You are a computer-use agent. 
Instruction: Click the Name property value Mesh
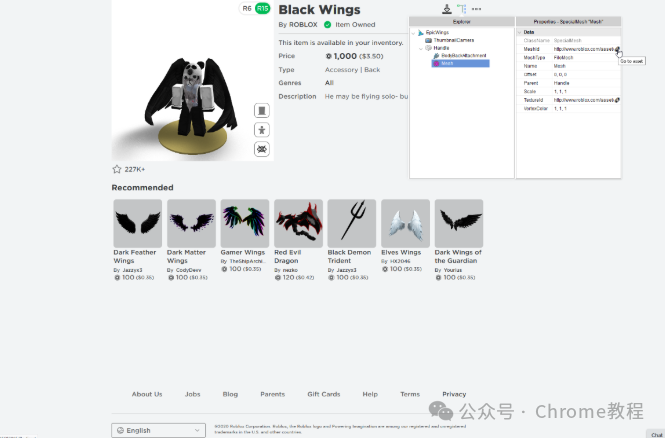(559, 66)
